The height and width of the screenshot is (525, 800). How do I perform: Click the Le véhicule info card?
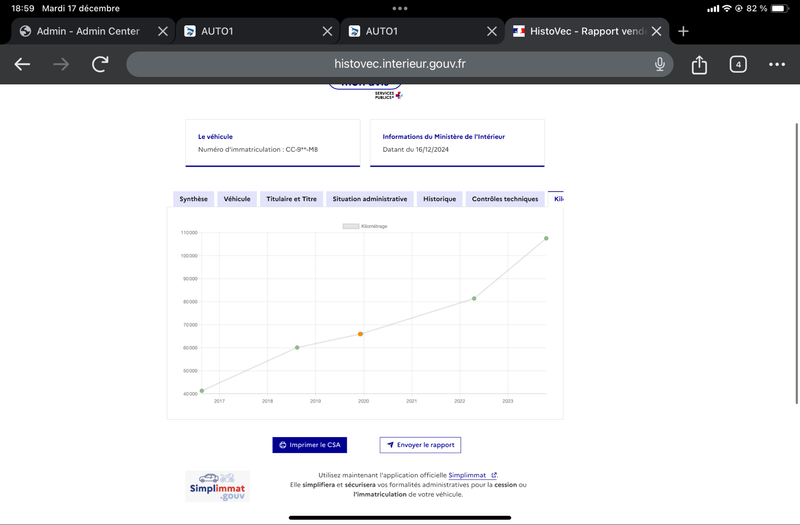tap(272, 143)
